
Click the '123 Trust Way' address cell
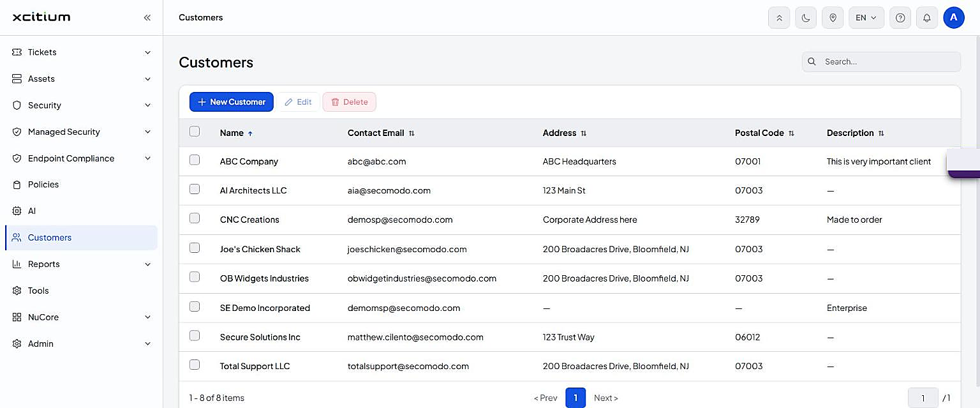click(568, 337)
